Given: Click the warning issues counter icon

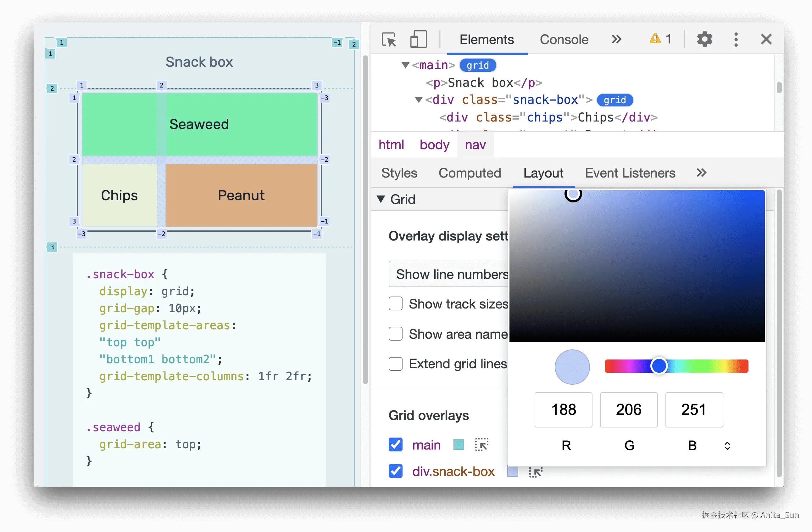Looking at the screenshot, I should 655,39.
